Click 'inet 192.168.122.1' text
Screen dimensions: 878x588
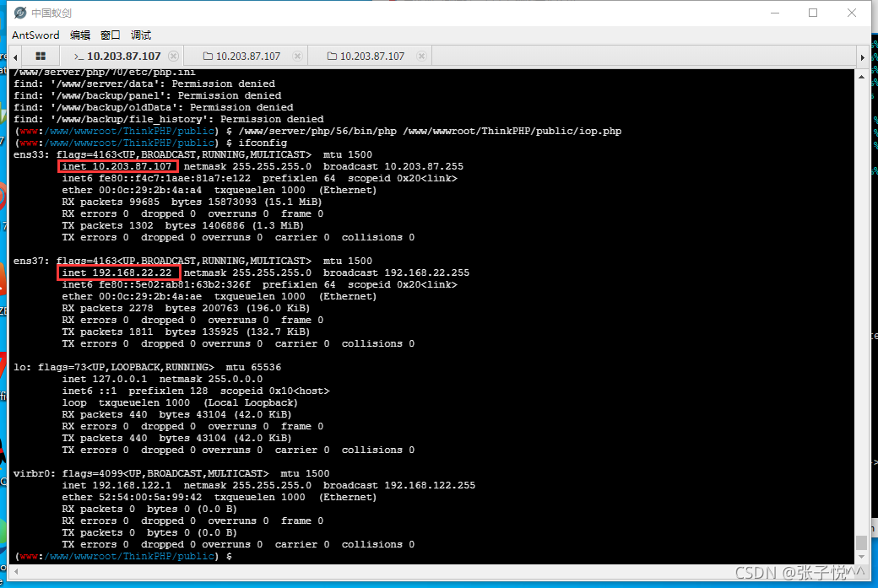coord(117,485)
